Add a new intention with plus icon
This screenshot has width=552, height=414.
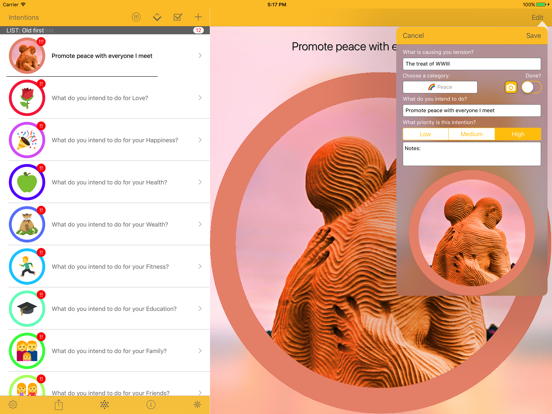[198, 17]
